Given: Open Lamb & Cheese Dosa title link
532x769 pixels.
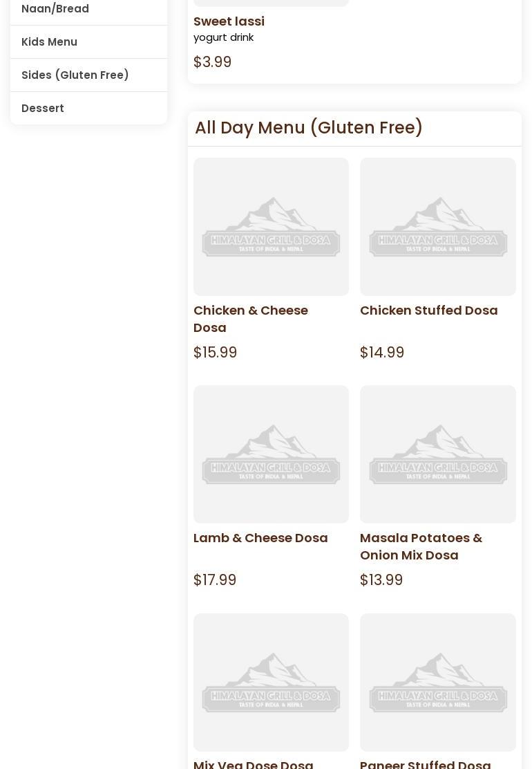Looking at the screenshot, I should [x=260, y=538].
